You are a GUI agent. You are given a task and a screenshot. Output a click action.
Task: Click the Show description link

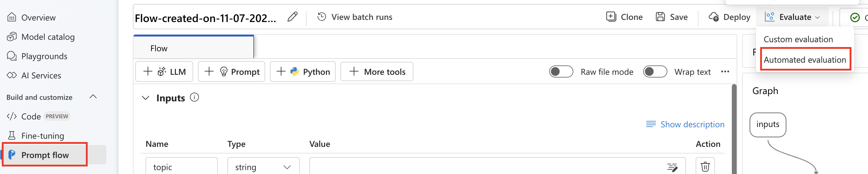tap(685, 124)
